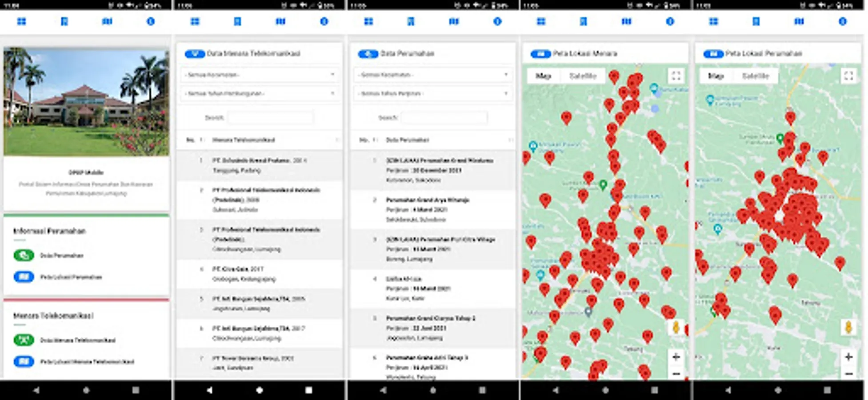The height and width of the screenshot is (400, 868).
Task: Tap Android back button under the Peta Lokasi Menara map
Action: click(x=556, y=390)
